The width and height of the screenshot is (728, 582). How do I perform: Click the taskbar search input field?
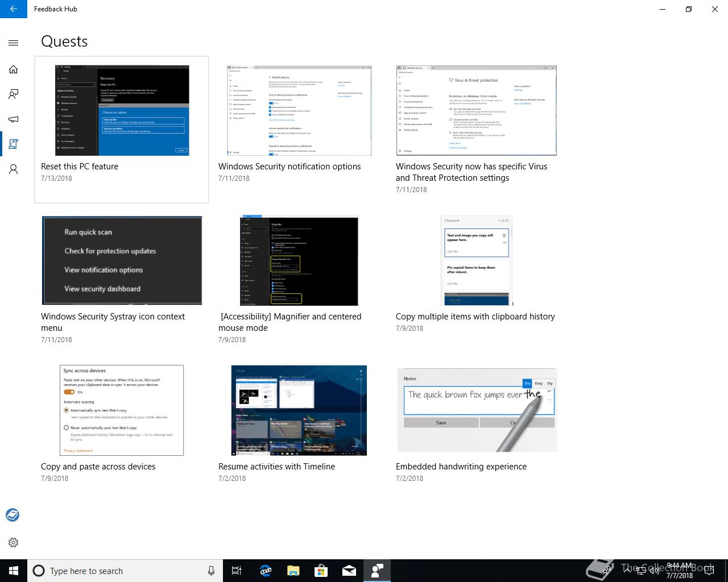(x=125, y=571)
